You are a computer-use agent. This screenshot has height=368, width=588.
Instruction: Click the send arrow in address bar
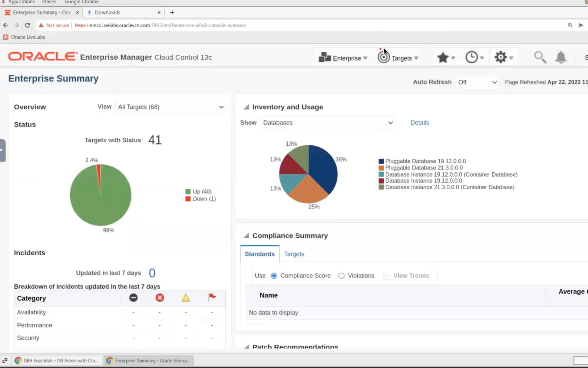581,25
